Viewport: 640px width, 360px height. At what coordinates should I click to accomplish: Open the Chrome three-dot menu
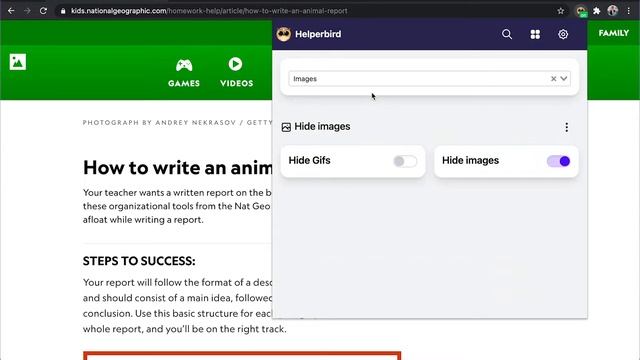[629, 11]
